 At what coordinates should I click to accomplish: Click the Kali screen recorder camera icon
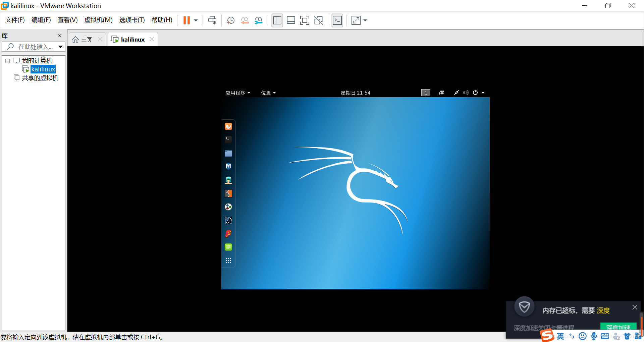click(441, 93)
